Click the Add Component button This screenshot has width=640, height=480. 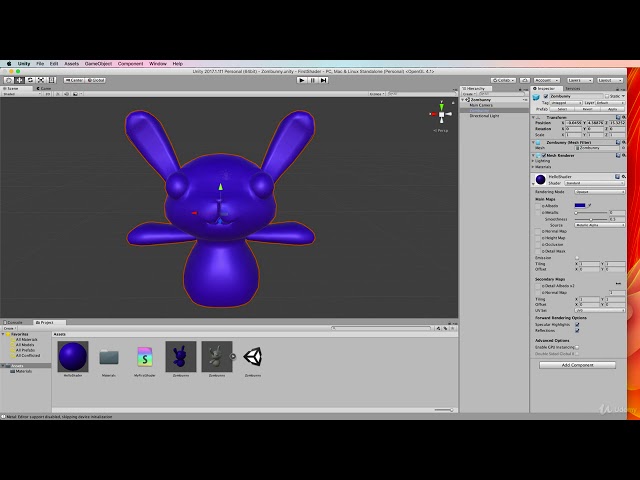click(x=577, y=365)
